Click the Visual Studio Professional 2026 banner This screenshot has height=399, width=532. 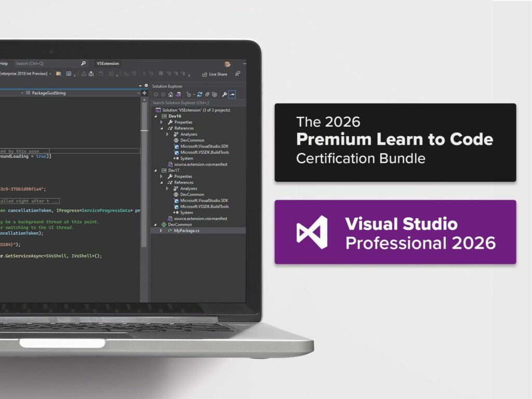(395, 232)
